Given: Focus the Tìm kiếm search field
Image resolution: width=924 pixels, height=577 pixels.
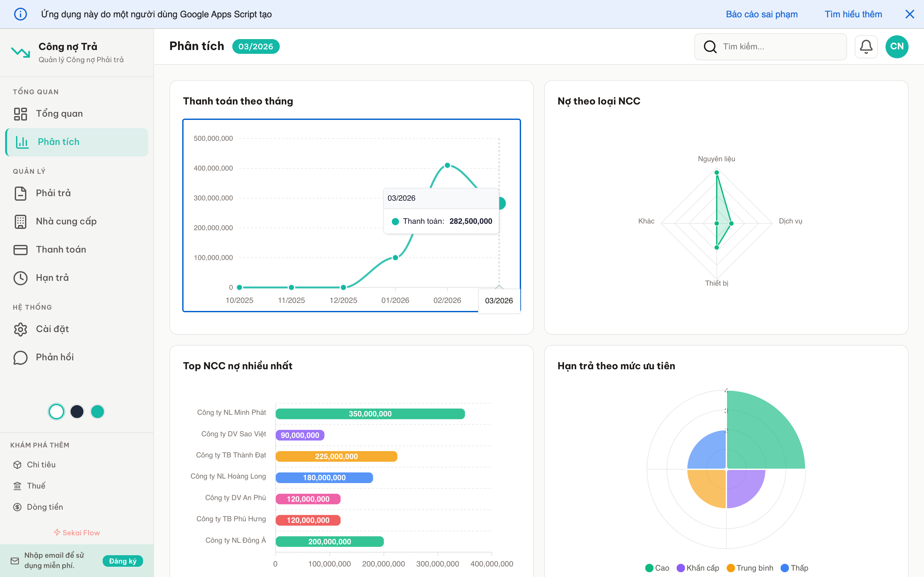Looking at the screenshot, I should pyautogui.click(x=779, y=46).
